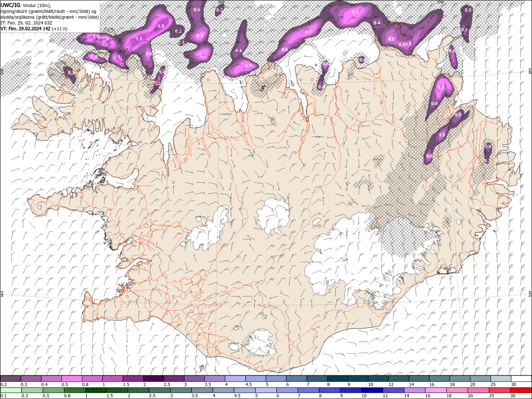Pick the dark teal 8 swatch in top legend row
The height and width of the screenshot is (399, 532).
[337, 379]
